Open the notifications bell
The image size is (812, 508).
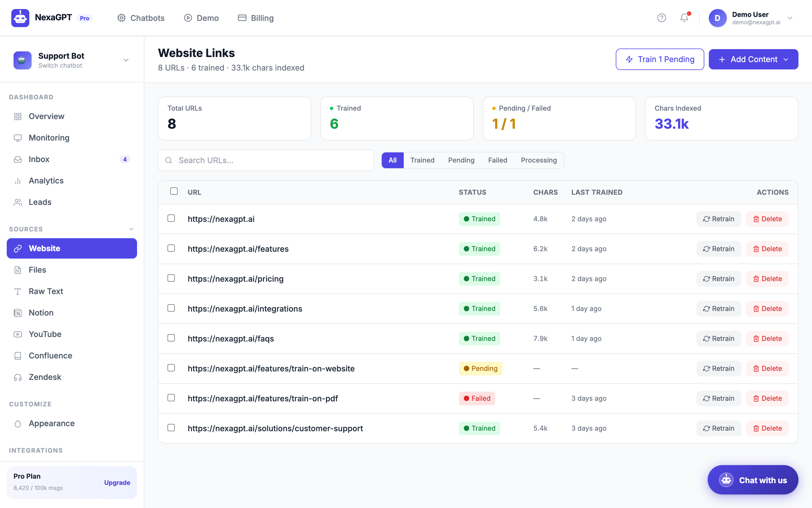684,18
